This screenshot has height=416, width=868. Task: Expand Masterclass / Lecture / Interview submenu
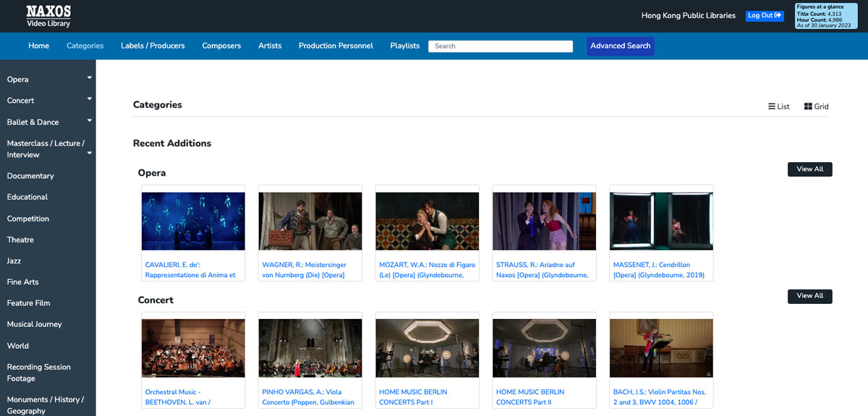coord(90,153)
